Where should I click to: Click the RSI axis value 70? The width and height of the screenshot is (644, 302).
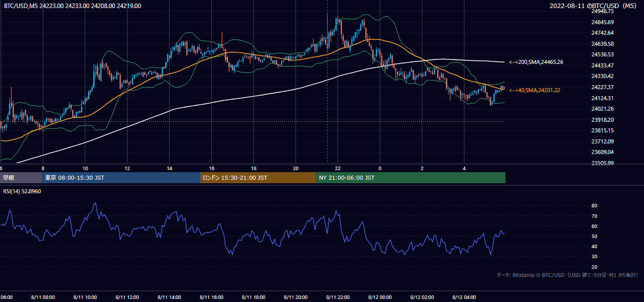coord(595,216)
